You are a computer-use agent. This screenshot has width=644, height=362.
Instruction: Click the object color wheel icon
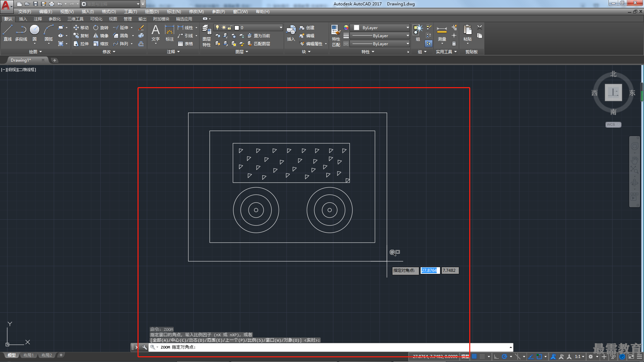tap(346, 27)
